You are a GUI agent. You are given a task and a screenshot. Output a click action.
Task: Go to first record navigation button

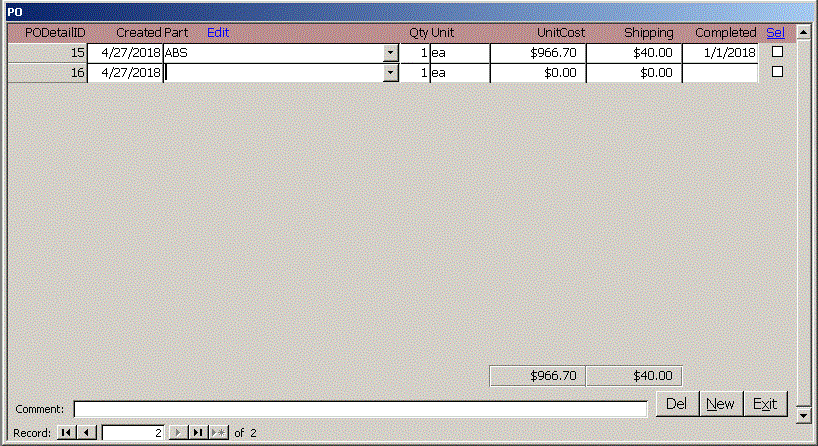point(66,433)
